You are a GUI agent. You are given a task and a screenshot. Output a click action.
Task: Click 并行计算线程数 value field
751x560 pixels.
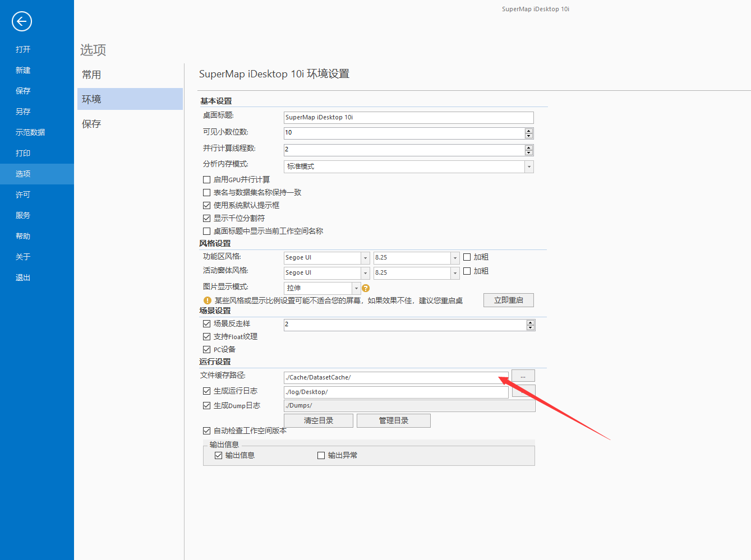coord(404,150)
